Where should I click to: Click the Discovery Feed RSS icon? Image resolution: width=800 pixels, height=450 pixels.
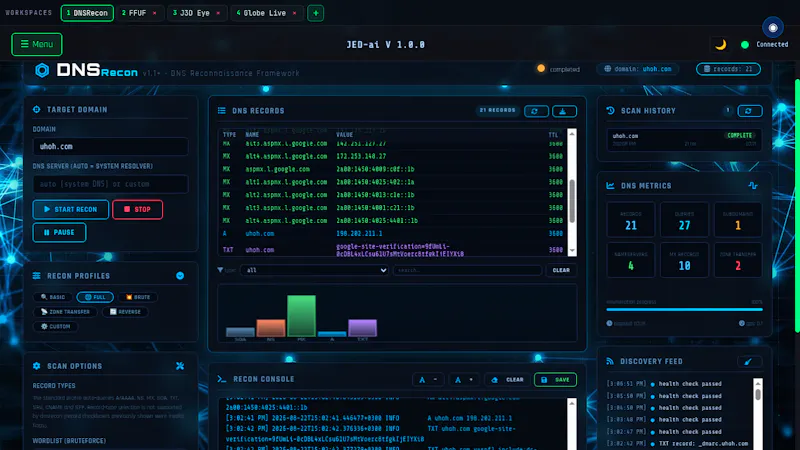coord(610,361)
